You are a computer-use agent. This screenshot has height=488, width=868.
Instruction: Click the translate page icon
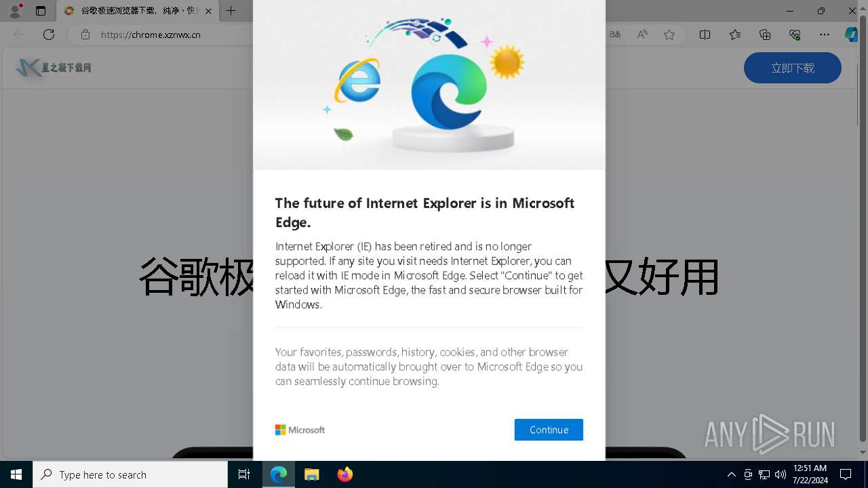[615, 35]
